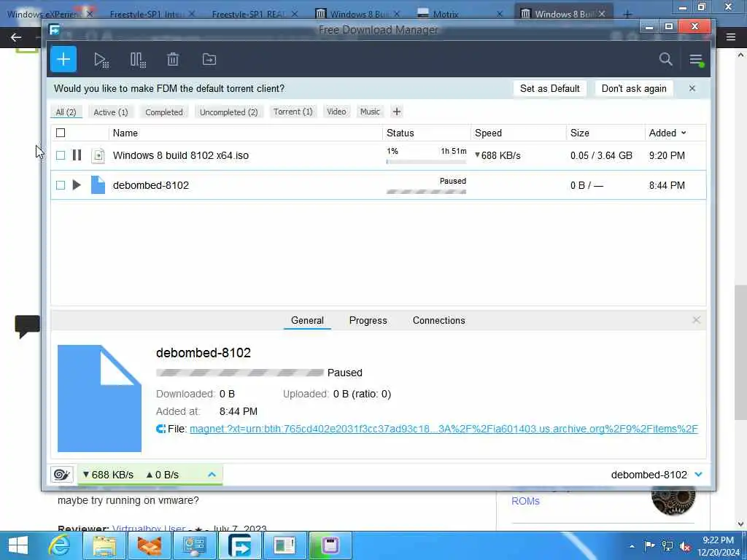The image size is (747, 560).
Task: Open the ROMs link on the webpage
Action: click(x=525, y=501)
